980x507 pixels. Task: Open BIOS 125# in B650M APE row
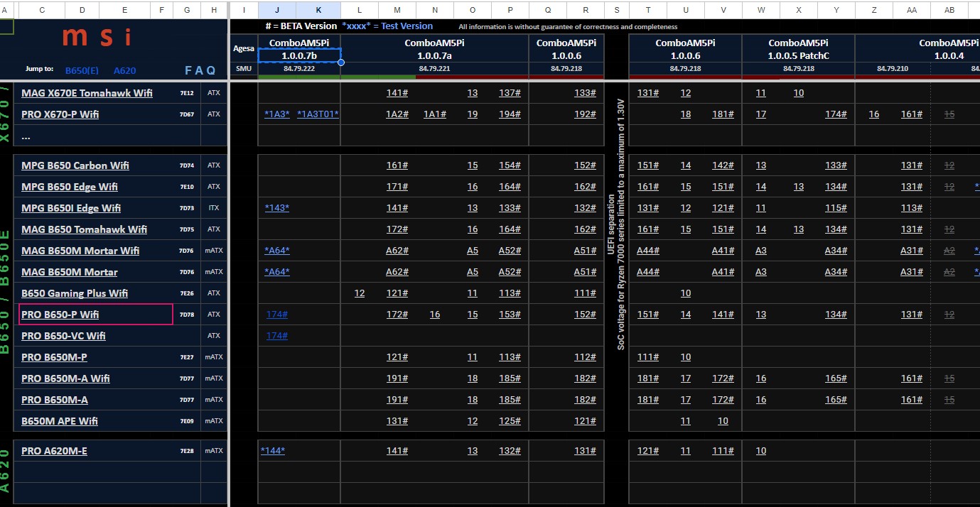click(x=510, y=421)
